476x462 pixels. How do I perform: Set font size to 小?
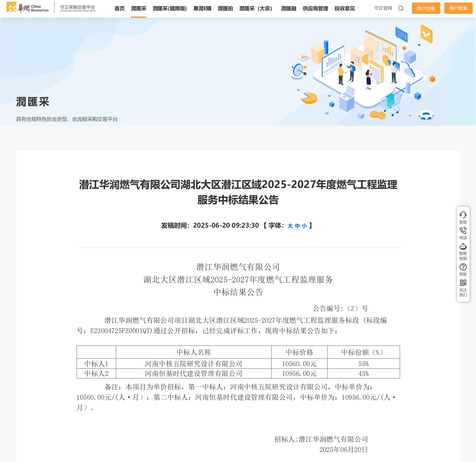pyautogui.click(x=304, y=226)
